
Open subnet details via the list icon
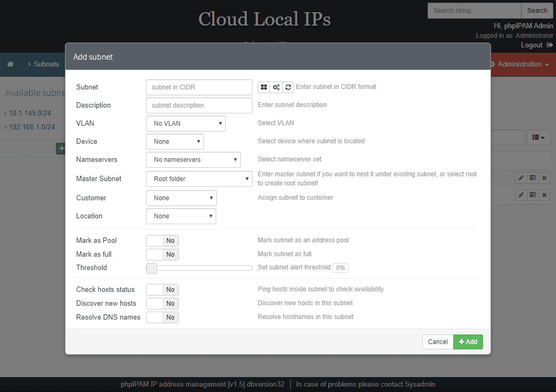point(533,177)
